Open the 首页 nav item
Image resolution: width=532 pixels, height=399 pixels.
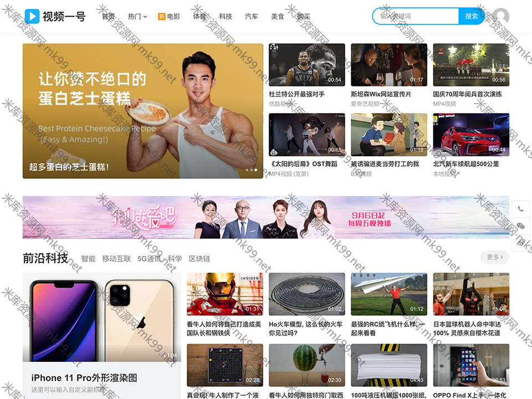point(109,16)
